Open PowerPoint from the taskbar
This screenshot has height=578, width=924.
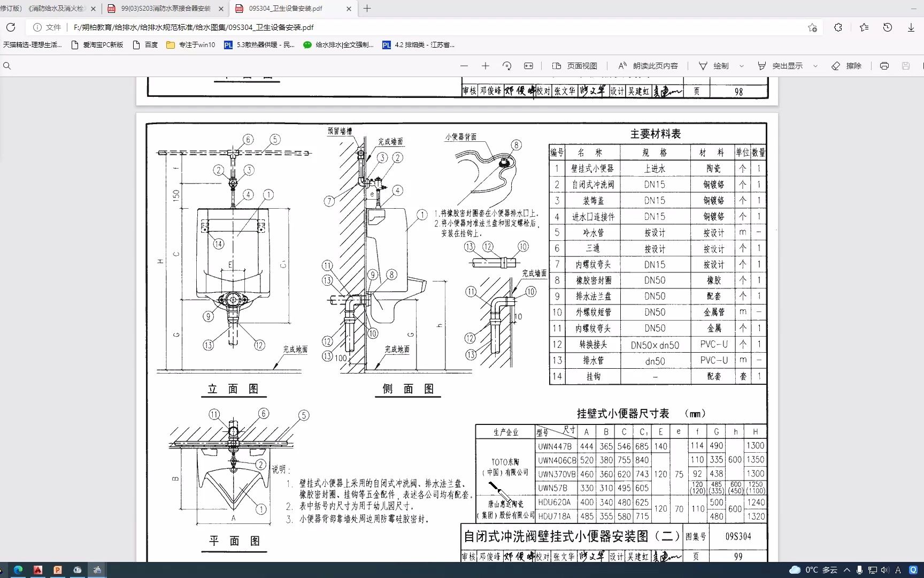click(58, 570)
